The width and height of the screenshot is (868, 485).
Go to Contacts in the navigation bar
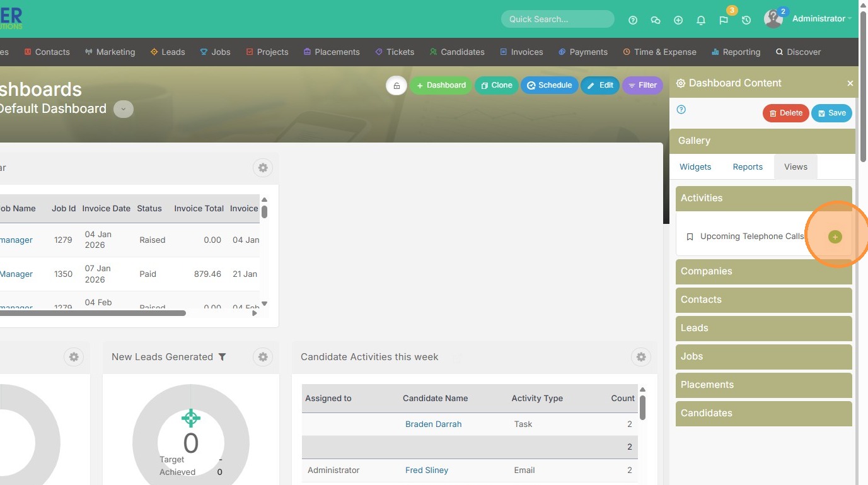pos(47,52)
